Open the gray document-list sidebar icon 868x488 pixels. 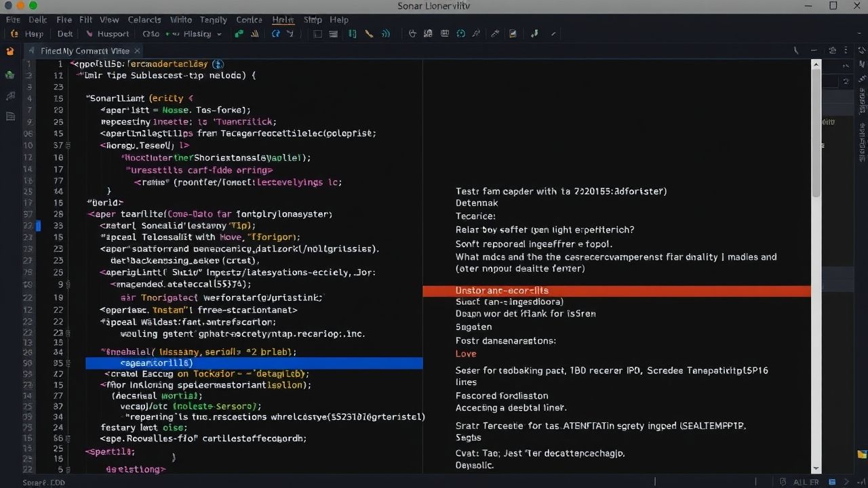[x=10, y=117]
